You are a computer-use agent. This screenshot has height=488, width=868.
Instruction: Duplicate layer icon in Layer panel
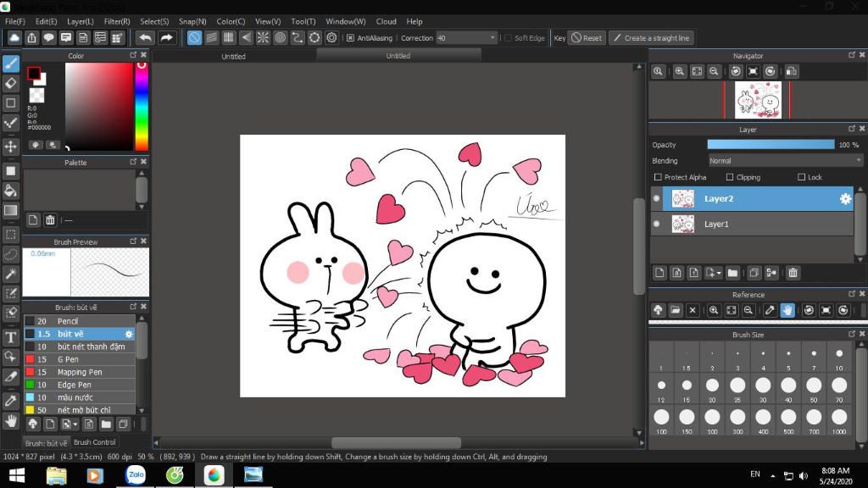point(754,273)
